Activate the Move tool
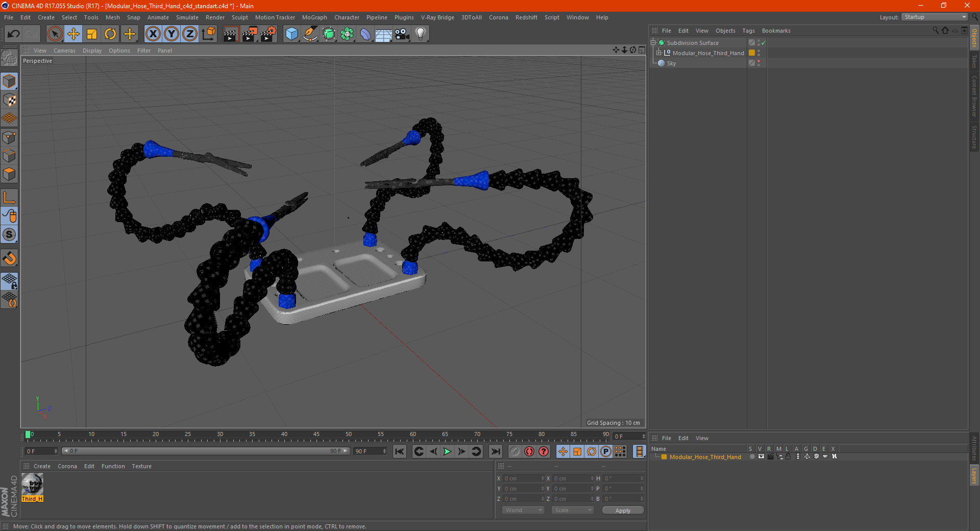Image resolution: width=980 pixels, height=531 pixels. [73, 34]
